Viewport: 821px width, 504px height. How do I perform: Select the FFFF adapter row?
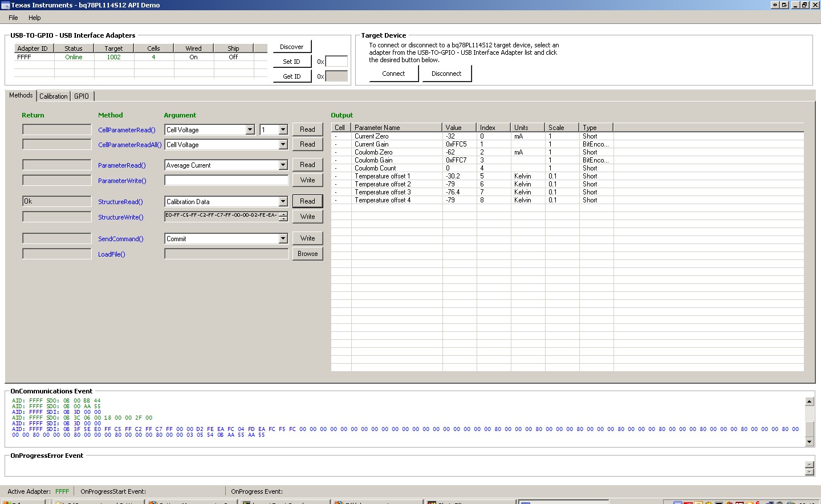pos(141,57)
